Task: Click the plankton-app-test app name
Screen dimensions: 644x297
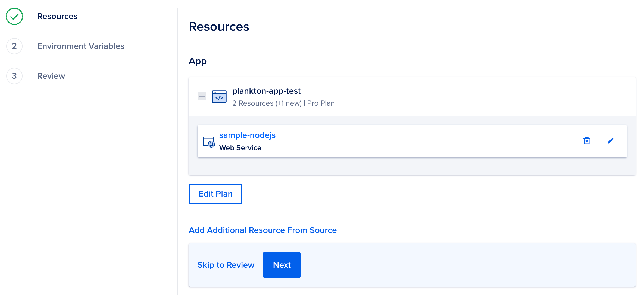Action: (266, 91)
